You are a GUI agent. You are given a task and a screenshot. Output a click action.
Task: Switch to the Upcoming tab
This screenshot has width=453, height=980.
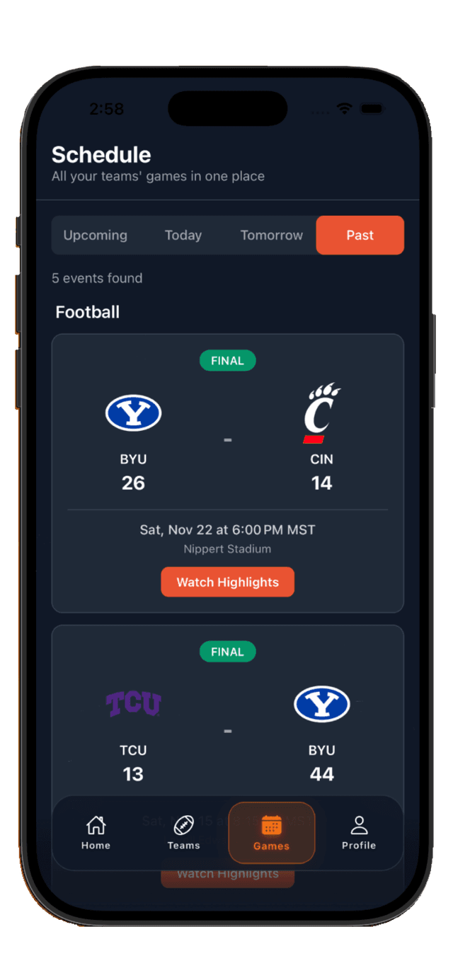pyautogui.click(x=95, y=235)
